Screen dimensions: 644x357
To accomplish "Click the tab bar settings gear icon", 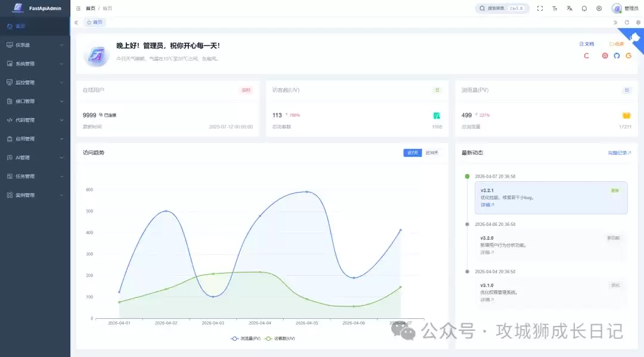I will 638,22.
